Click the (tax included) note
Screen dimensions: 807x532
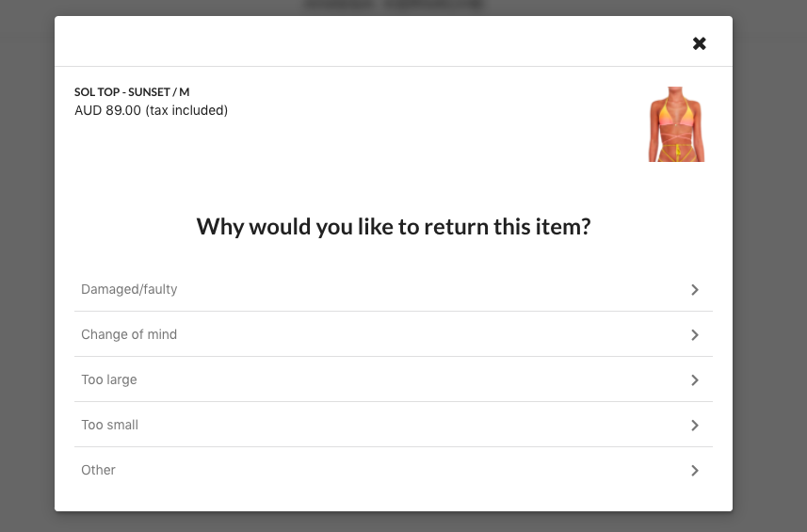point(186,110)
